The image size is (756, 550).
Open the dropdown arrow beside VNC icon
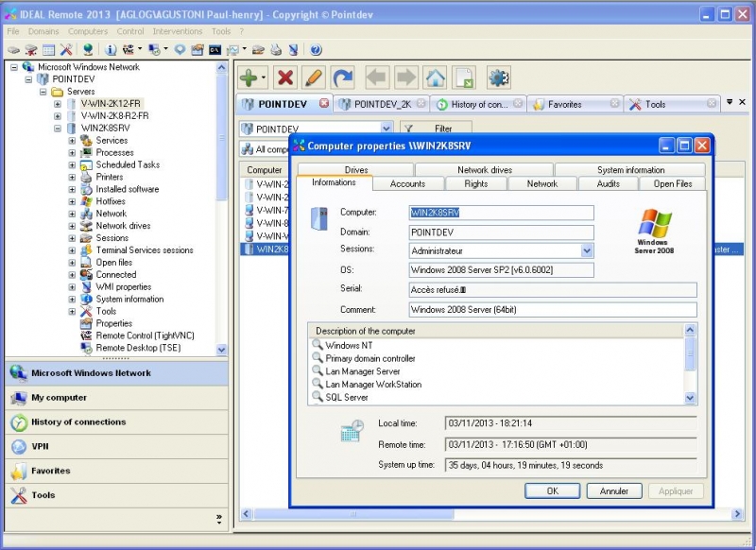pos(140,49)
